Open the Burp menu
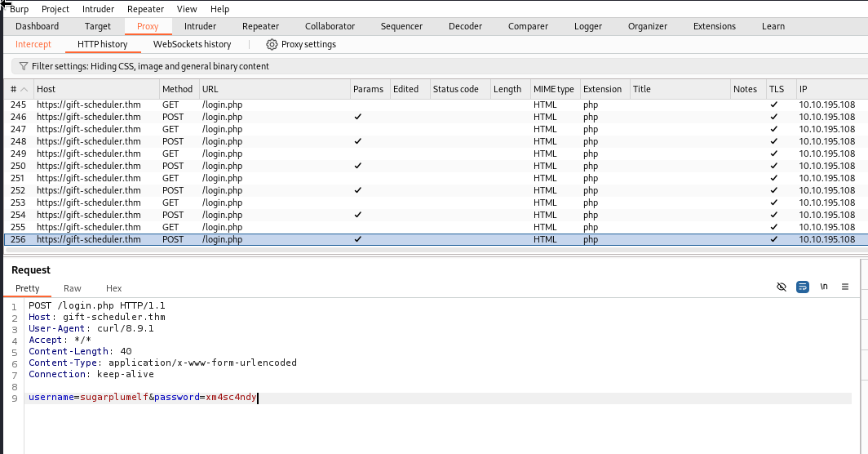The width and height of the screenshot is (868, 454). tap(19, 9)
